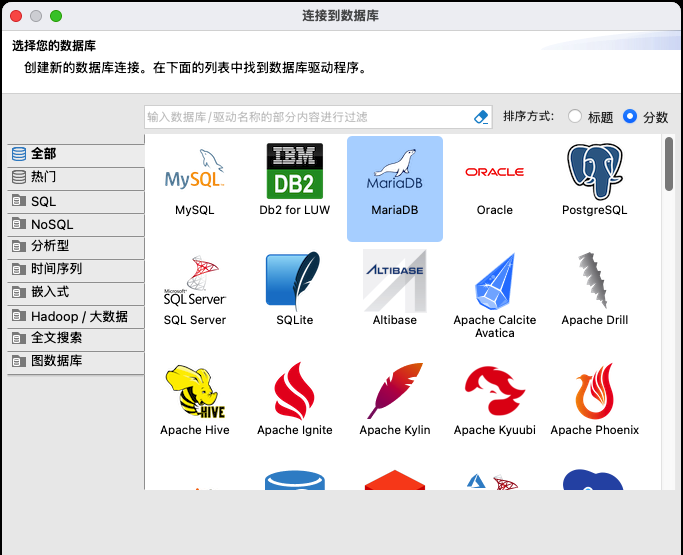Open the NoSQL category
Viewport: 683px width, 555px height.
(76, 224)
